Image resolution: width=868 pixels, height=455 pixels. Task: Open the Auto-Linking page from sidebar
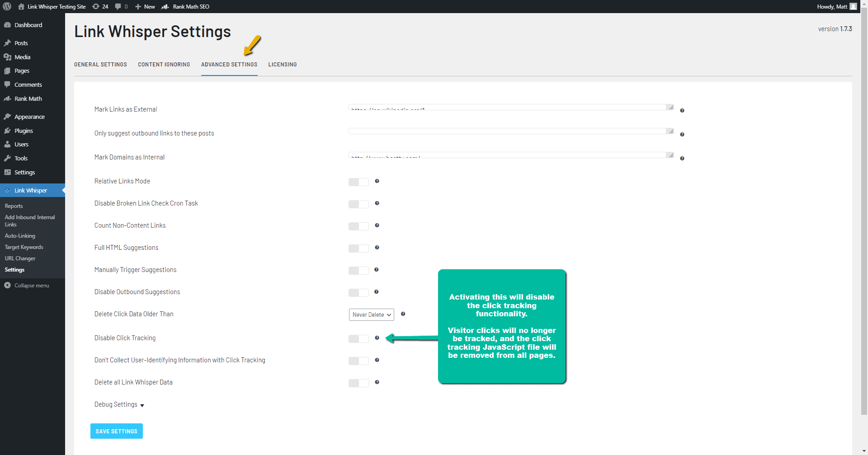pyautogui.click(x=20, y=235)
